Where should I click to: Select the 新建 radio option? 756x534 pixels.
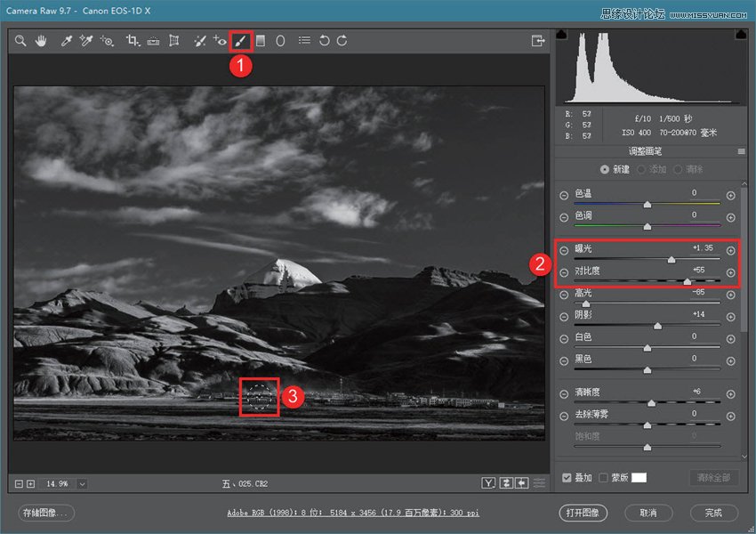coord(604,169)
